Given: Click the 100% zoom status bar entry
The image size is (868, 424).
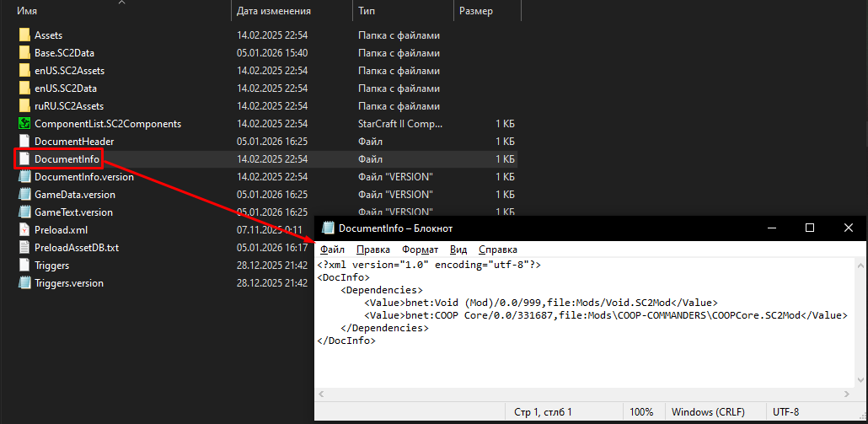Looking at the screenshot, I should point(641,412).
